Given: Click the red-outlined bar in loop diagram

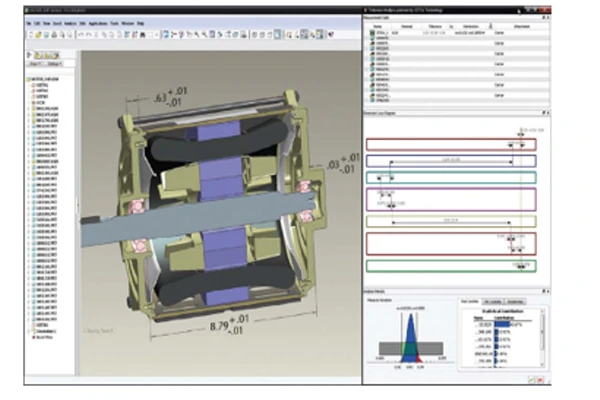Looking at the screenshot, I should coord(450,144).
